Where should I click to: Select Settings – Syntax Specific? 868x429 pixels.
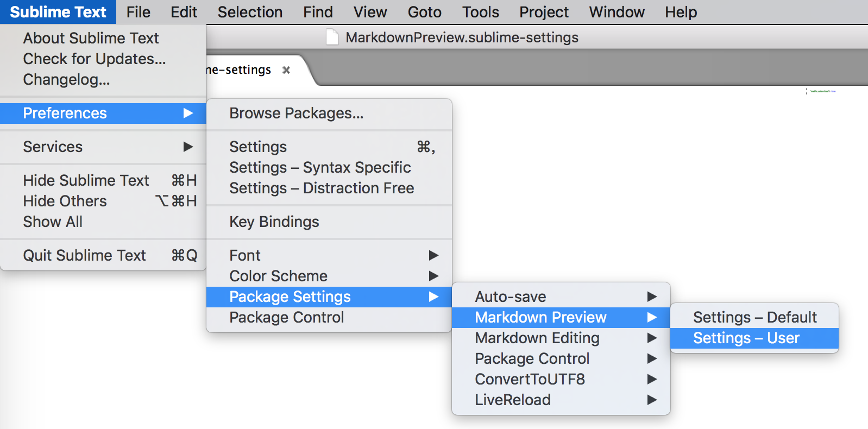click(x=320, y=167)
